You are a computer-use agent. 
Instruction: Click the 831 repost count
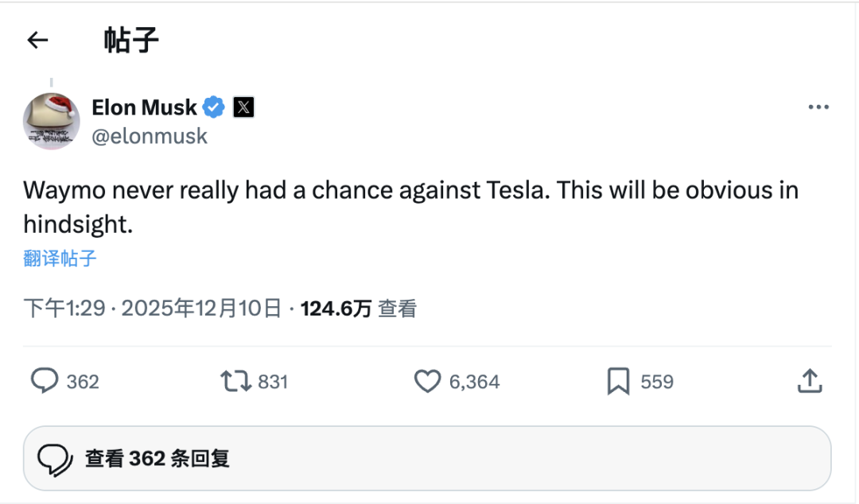273,382
